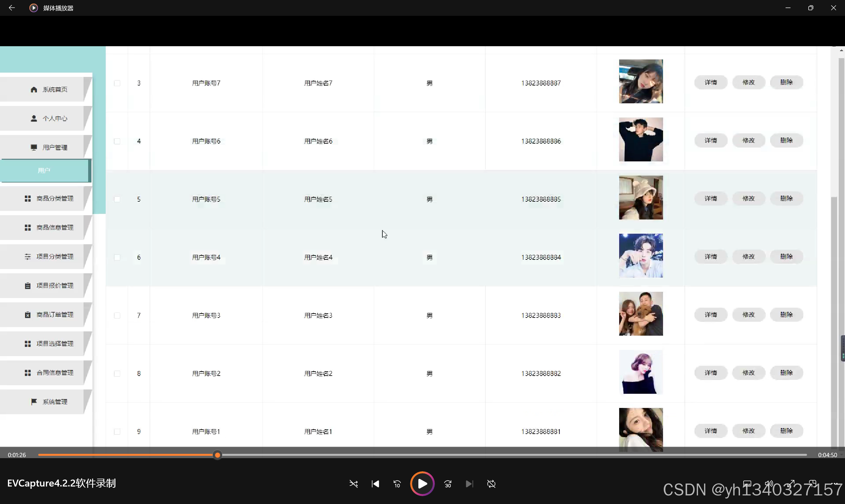
Task: Select the 用户 submenu item
Action: (44, 171)
